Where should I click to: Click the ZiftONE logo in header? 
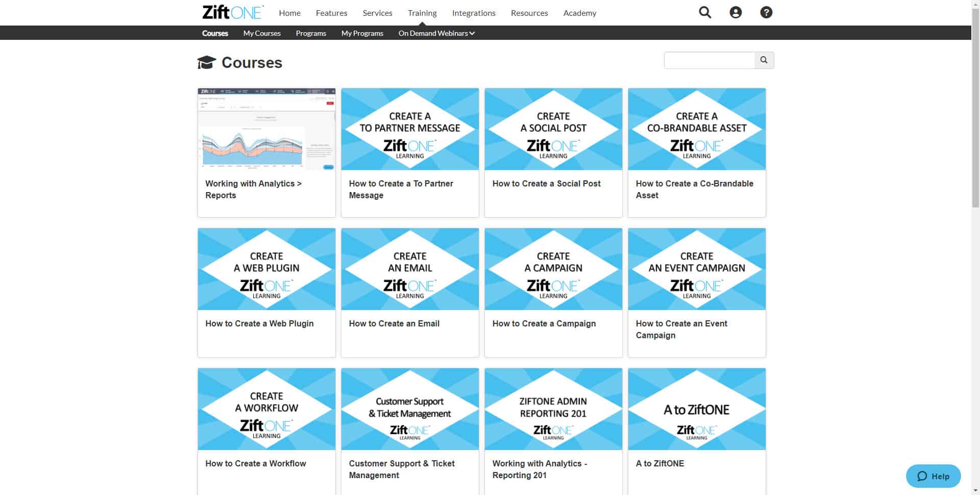[x=233, y=12]
